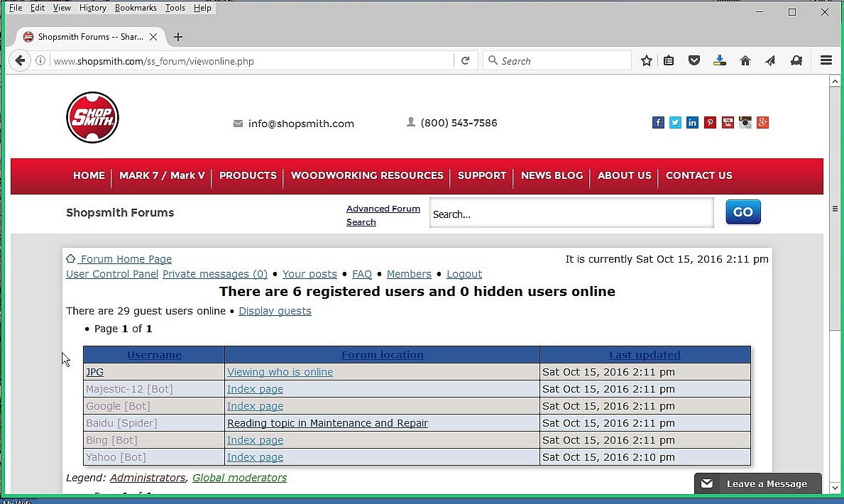Click the Shopsmith logo

92,117
